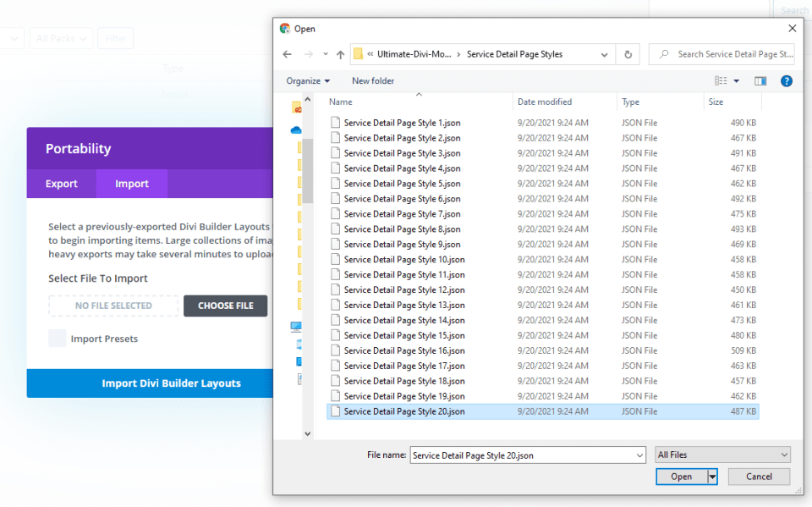Refresh the folder with the reload icon

click(628, 54)
